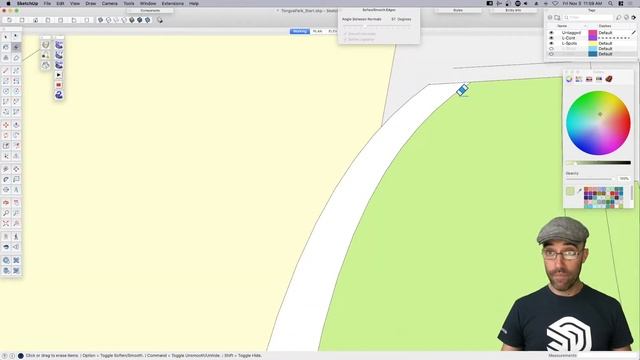Click the tag filter search field
This screenshot has height=360, width=640.
[x=588, y=18]
